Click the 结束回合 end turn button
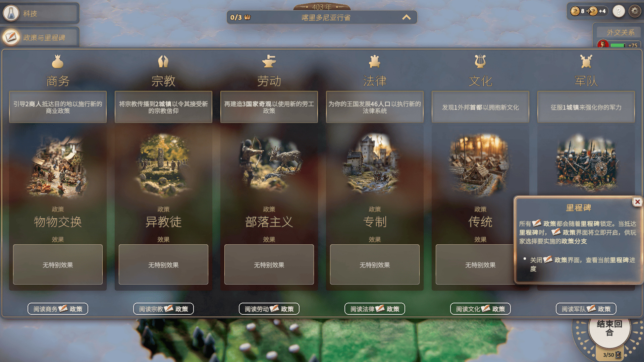 point(609,328)
